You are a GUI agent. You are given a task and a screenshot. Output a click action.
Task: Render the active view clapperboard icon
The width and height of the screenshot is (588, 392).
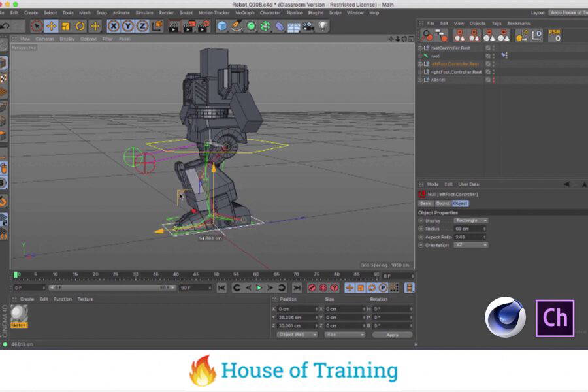tap(174, 26)
